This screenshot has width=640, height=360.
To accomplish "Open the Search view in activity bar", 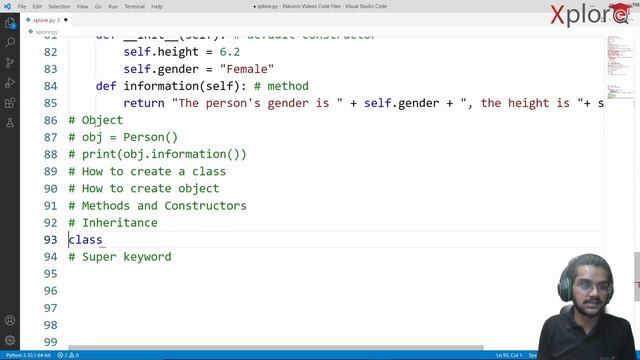I will coord(10,42).
